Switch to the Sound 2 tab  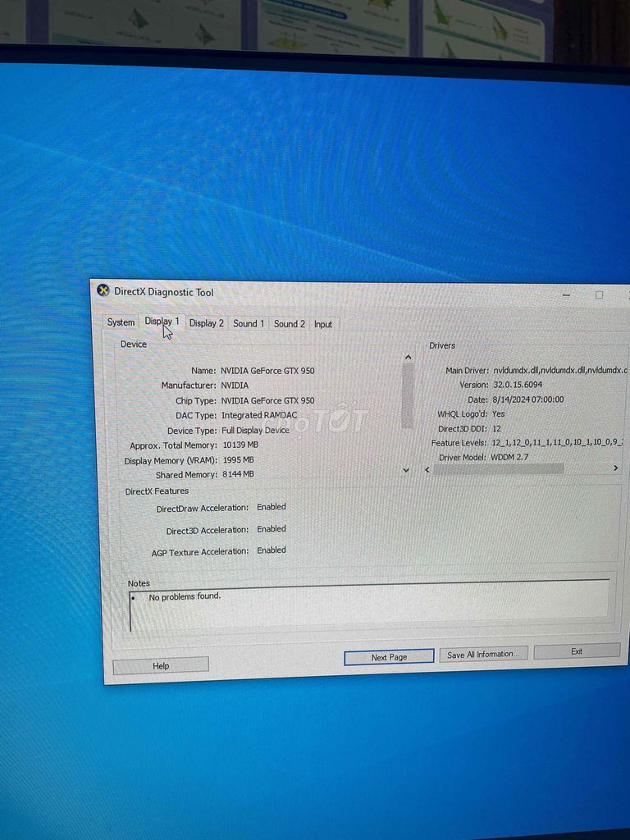click(290, 323)
